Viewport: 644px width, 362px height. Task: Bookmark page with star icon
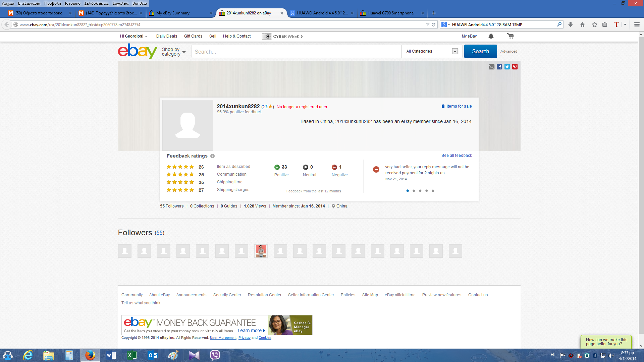click(x=595, y=24)
